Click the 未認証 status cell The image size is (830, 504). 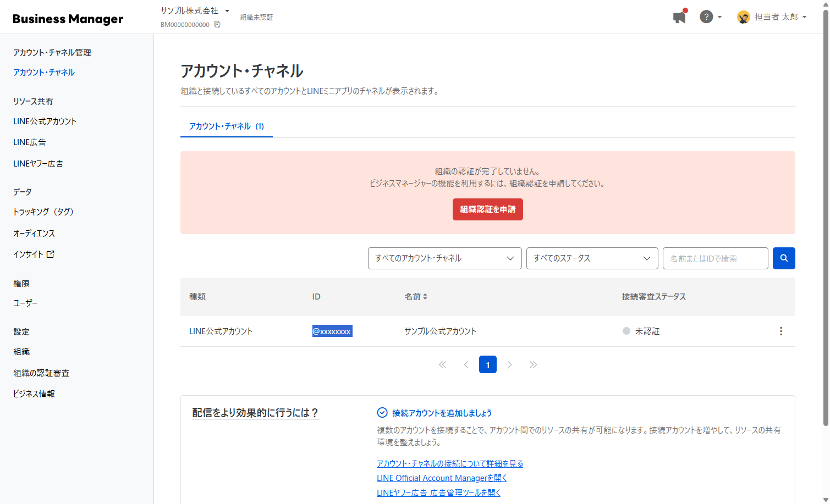(x=641, y=331)
